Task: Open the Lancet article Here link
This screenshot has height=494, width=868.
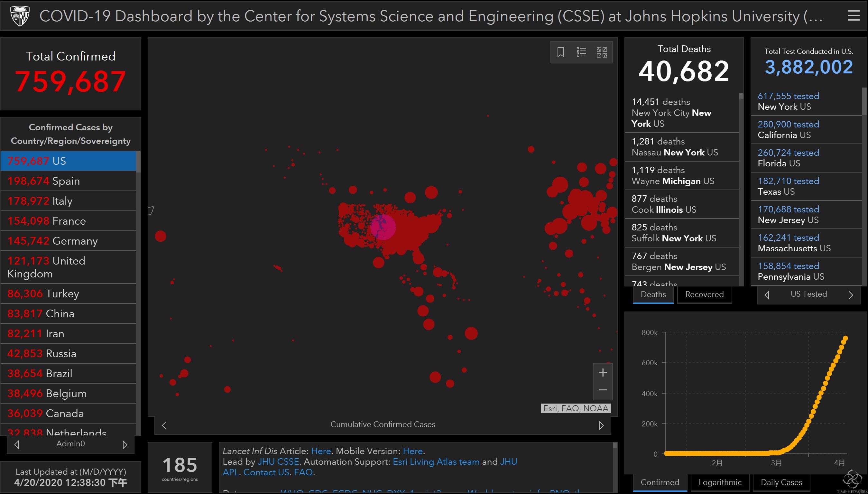Action: (x=321, y=451)
